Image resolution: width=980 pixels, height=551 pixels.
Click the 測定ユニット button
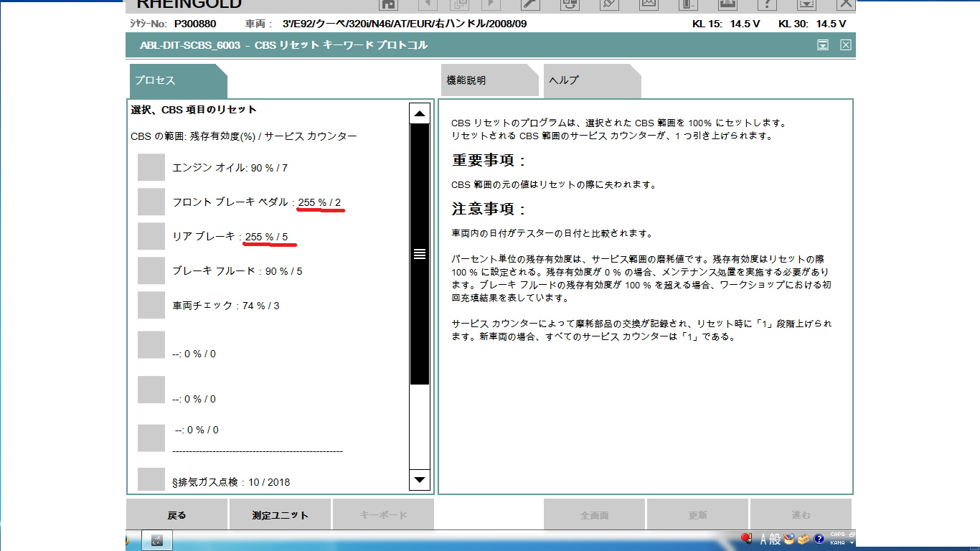coord(280,515)
